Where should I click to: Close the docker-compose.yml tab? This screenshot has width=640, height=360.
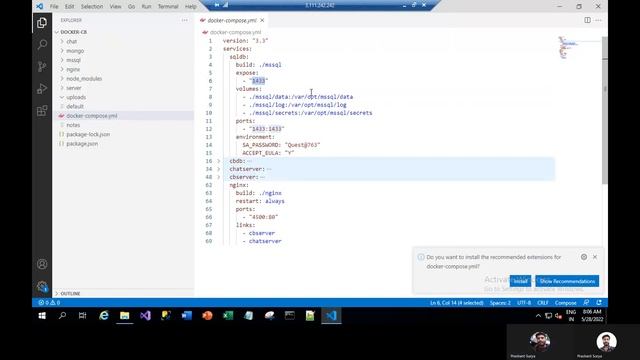point(262,20)
